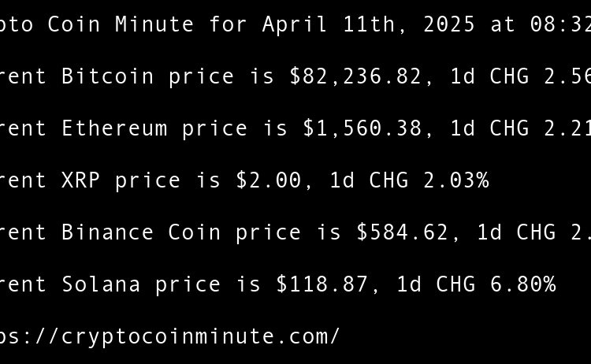Click the 1d CHG label on Binance Coin line

pos(516,232)
